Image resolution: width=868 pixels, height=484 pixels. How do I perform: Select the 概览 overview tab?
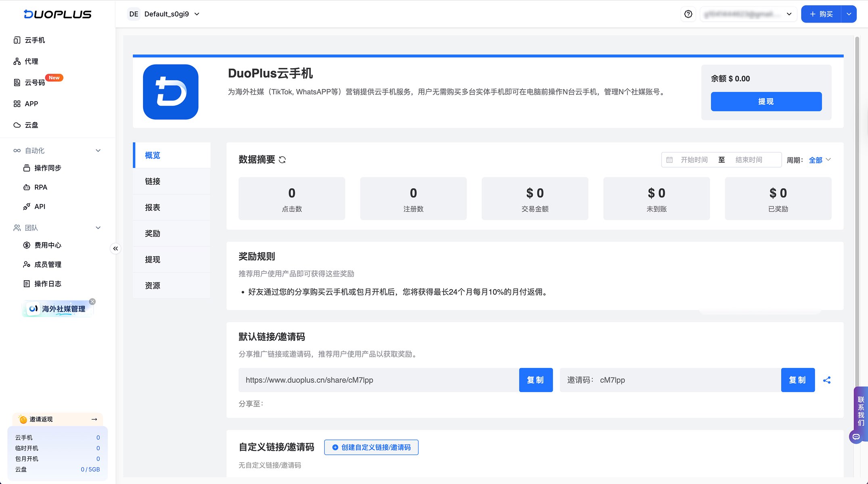point(172,155)
